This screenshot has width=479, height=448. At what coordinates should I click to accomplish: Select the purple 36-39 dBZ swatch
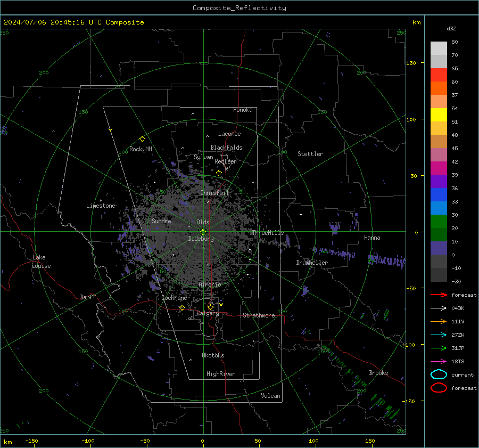pyautogui.click(x=439, y=182)
